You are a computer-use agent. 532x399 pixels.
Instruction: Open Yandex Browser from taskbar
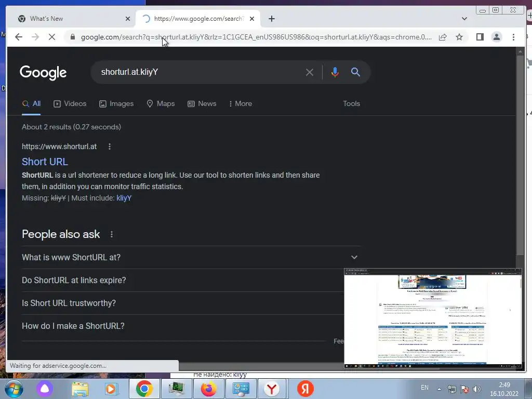[272, 389]
